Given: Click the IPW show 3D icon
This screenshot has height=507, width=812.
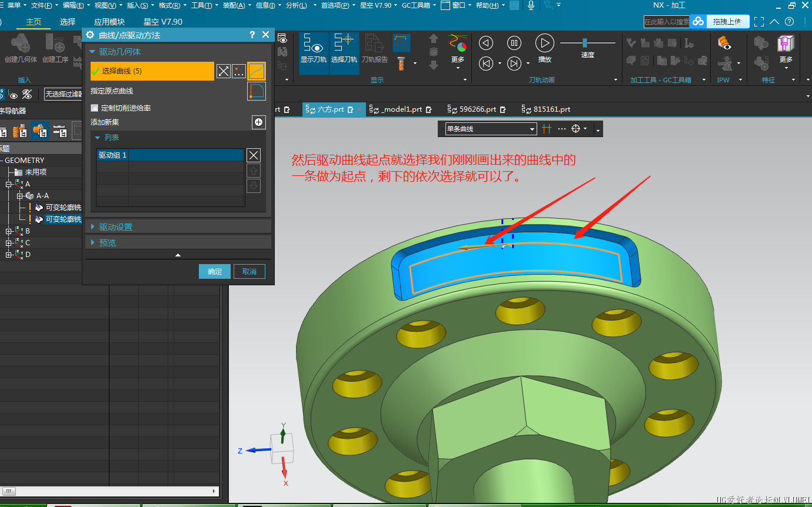Looking at the screenshot, I should click(x=724, y=43).
